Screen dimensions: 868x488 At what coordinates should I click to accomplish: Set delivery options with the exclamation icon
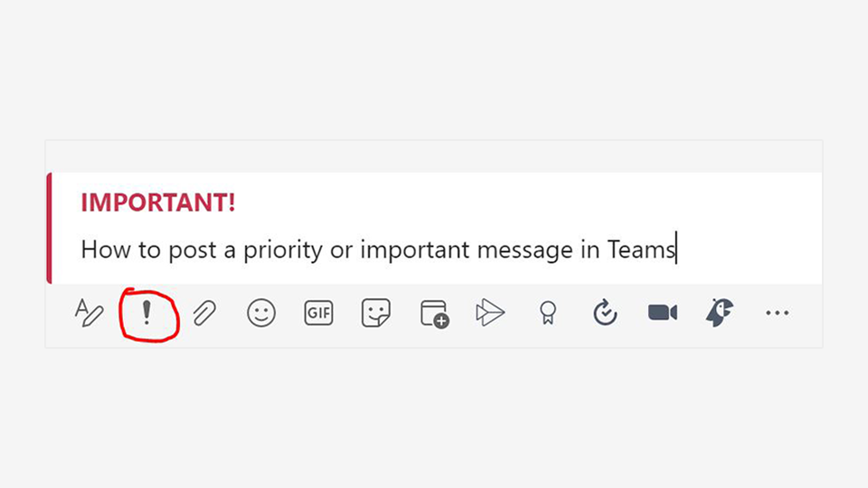click(x=147, y=314)
